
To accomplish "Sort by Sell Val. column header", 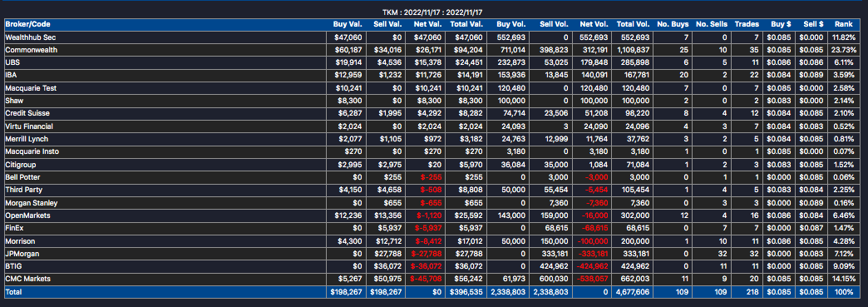I will tap(387, 24).
